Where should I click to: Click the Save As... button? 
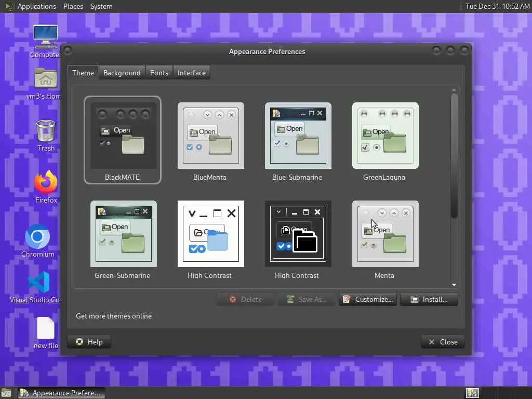(x=307, y=299)
